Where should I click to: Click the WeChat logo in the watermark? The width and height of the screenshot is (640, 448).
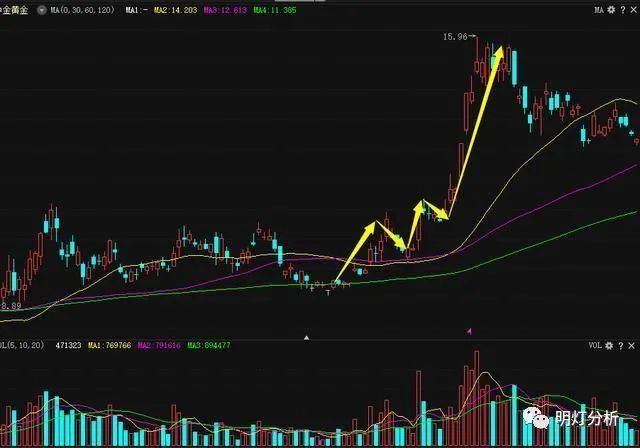[x=542, y=412]
